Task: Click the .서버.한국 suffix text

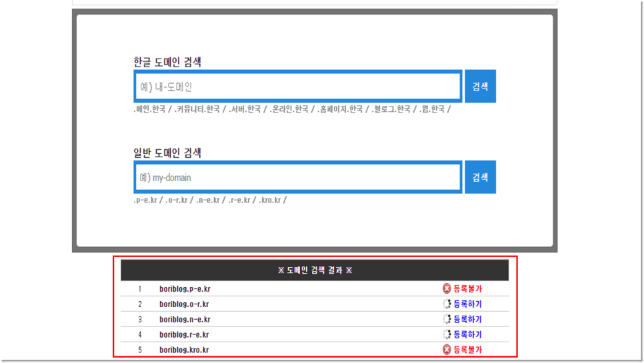Action: pyautogui.click(x=245, y=109)
